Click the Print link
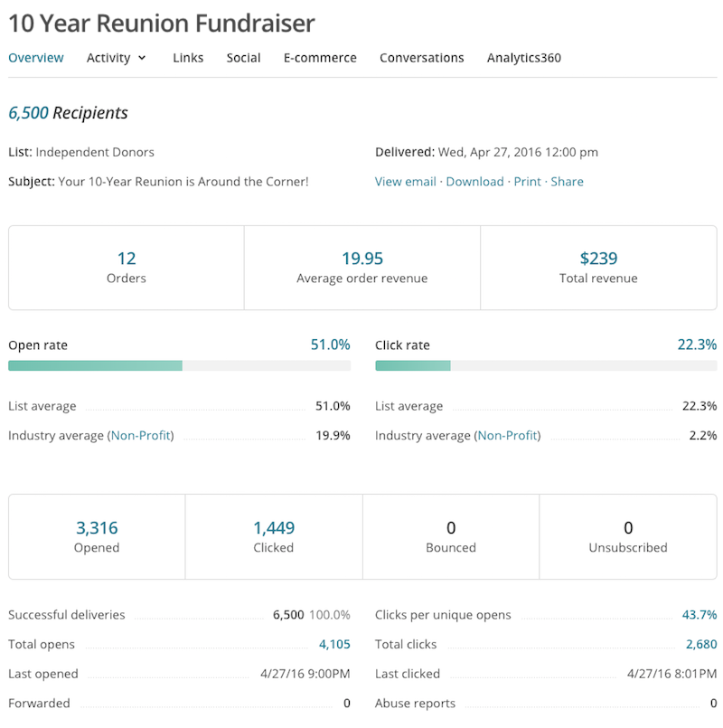The width and height of the screenshot is (723, 728). 527,182
